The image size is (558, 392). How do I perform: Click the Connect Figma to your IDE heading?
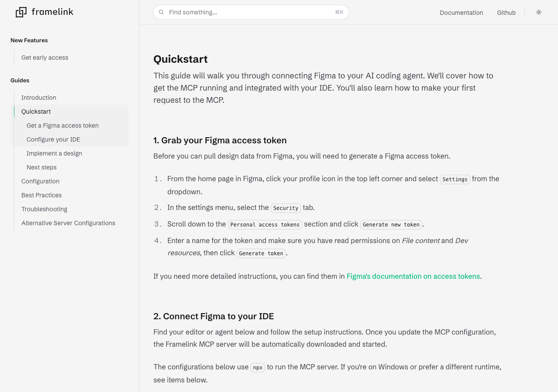(214, 316)
